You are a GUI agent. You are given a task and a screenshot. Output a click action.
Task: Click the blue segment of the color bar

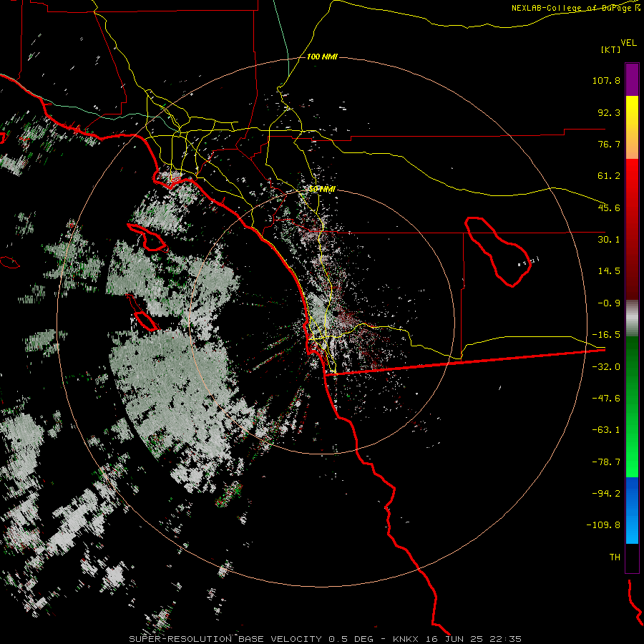pyautogui.click(x=632, y=510)
